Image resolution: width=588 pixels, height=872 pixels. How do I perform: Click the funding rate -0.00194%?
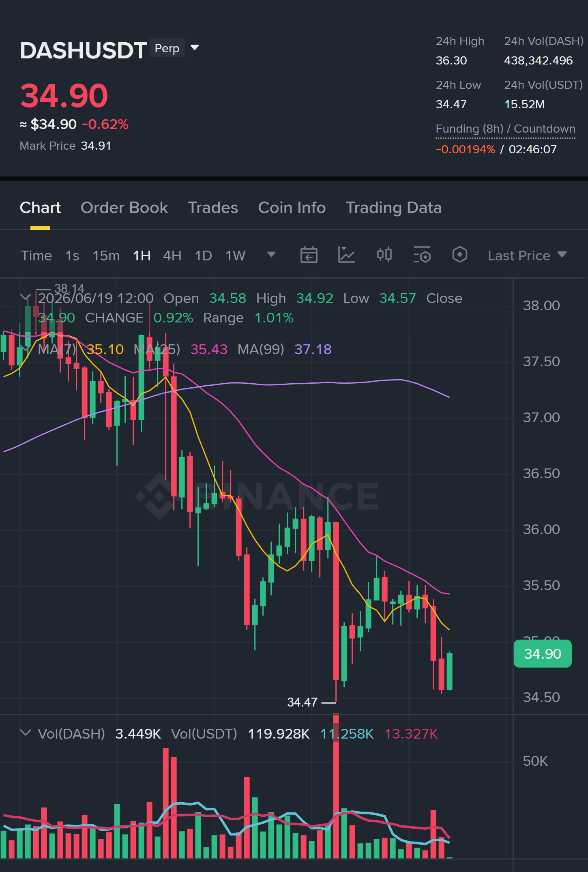(466, 149)
